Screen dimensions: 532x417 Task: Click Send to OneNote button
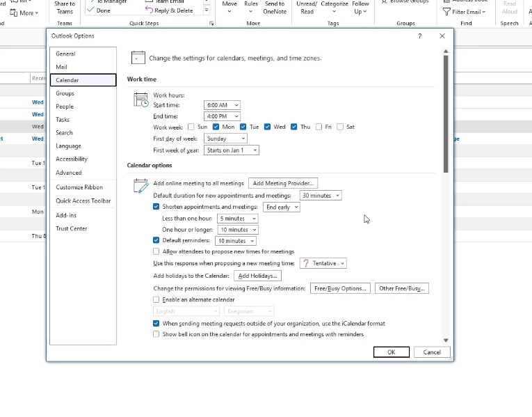tap(275, 8)
